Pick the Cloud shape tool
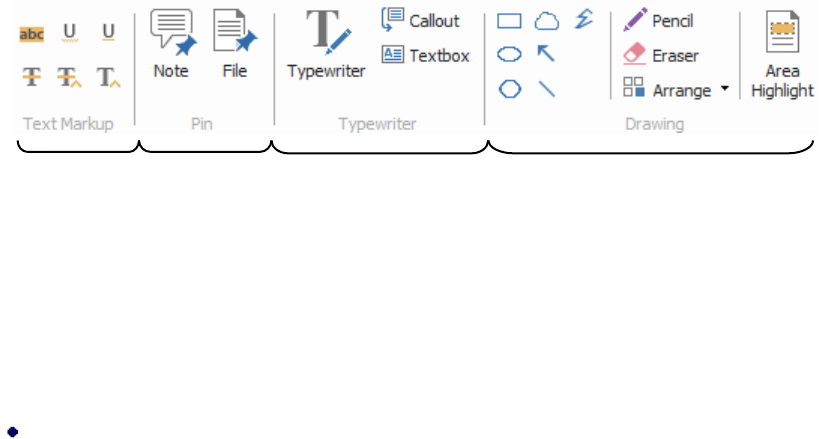This screenshot has width=819, height=439. coord(546,21)
